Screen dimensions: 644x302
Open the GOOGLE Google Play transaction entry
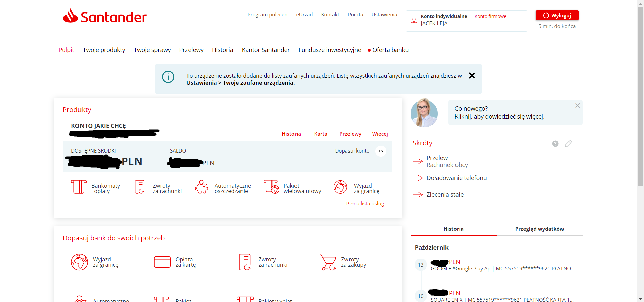503,265
